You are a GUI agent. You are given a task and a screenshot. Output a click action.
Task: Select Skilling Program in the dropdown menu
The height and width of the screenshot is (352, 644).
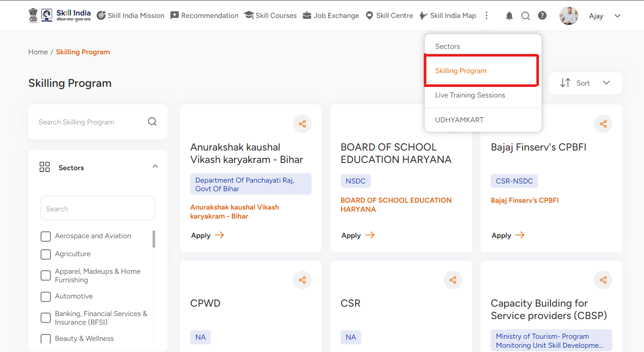483,71
